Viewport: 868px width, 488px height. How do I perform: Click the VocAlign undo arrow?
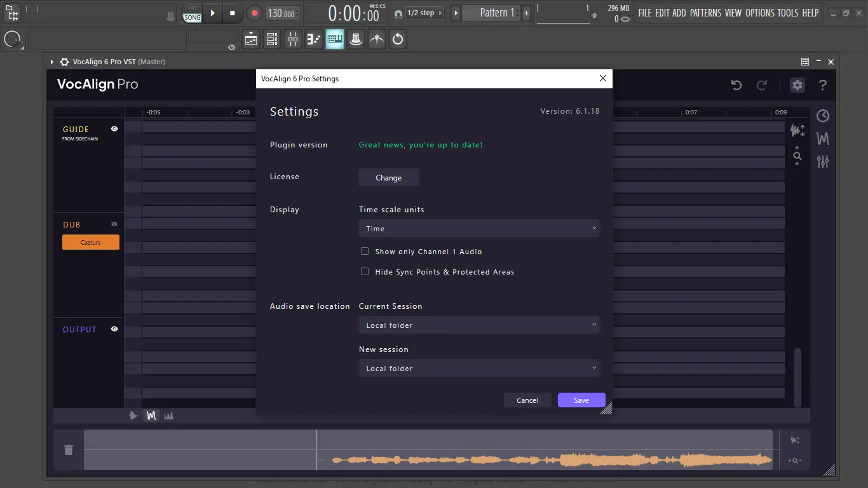pyautogui.click(x=736, y=85)
